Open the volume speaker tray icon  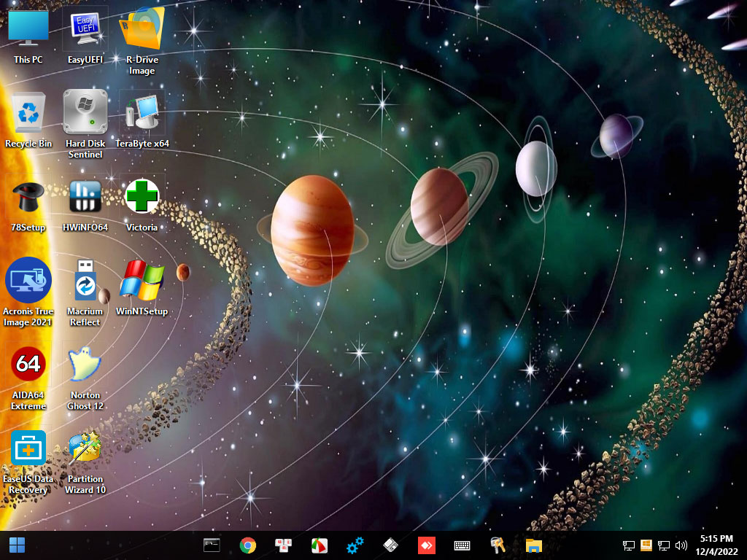(681, 545)
